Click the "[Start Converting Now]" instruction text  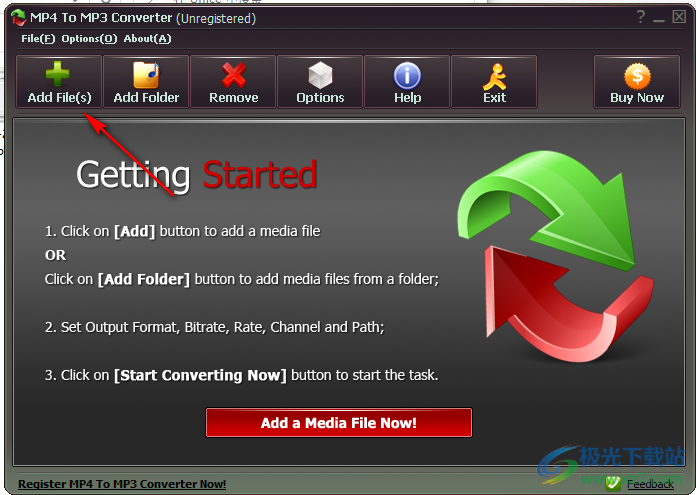pyautogui.click(x=200, y=376)
